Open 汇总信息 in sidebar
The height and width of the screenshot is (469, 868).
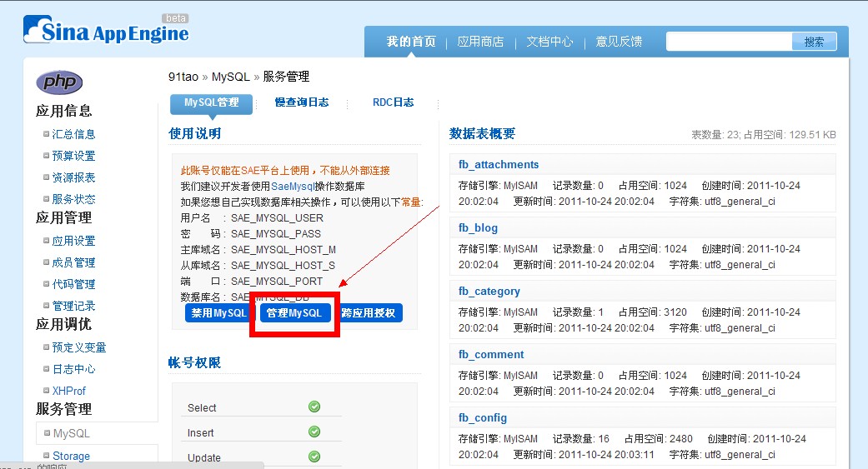(x=73, y=134)
